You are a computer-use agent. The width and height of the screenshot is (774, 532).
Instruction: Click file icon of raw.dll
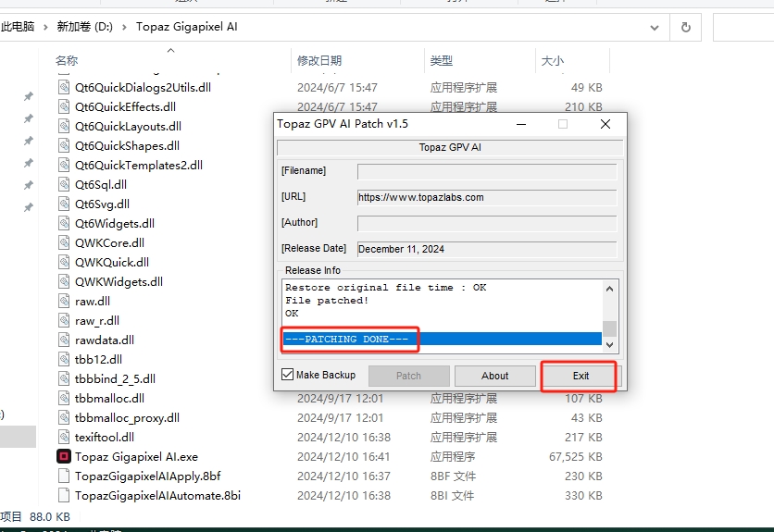pyautogui.click(x=64, y=301)
